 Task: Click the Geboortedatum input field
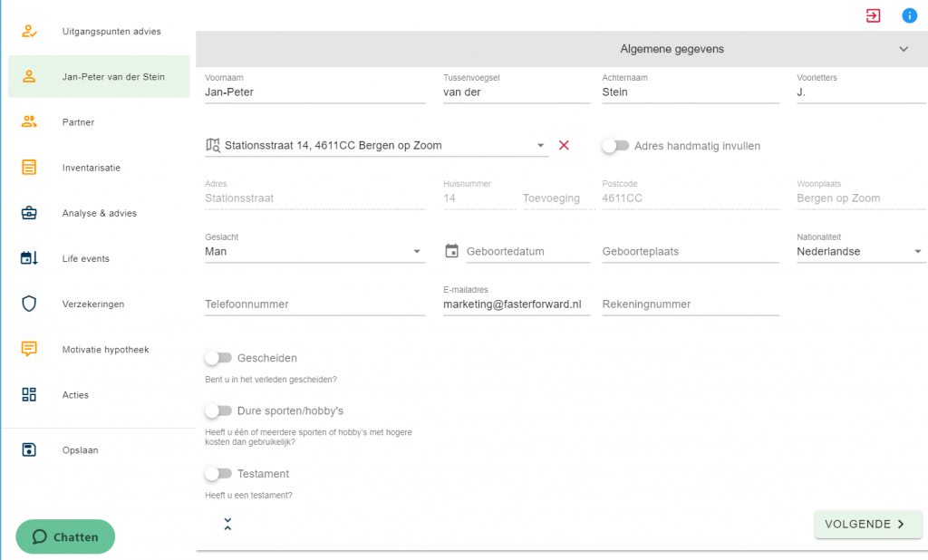pyautogui.click(x=528, y=252)
